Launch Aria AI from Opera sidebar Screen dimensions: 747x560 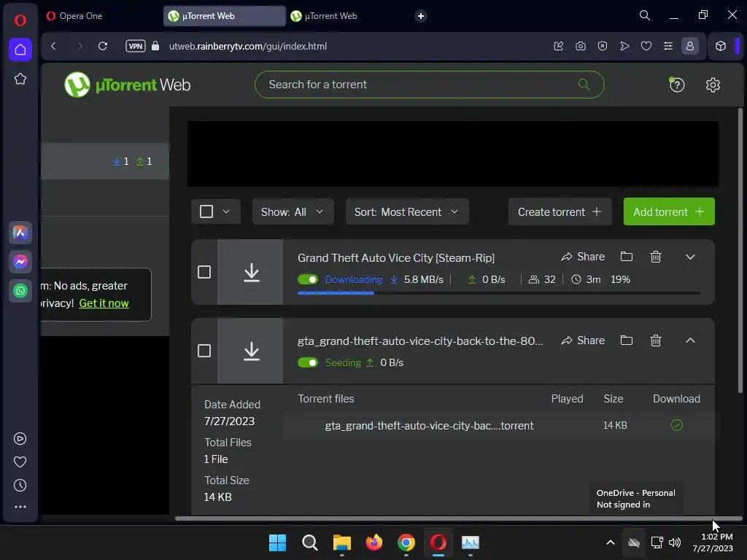click(x=20, y=233)
